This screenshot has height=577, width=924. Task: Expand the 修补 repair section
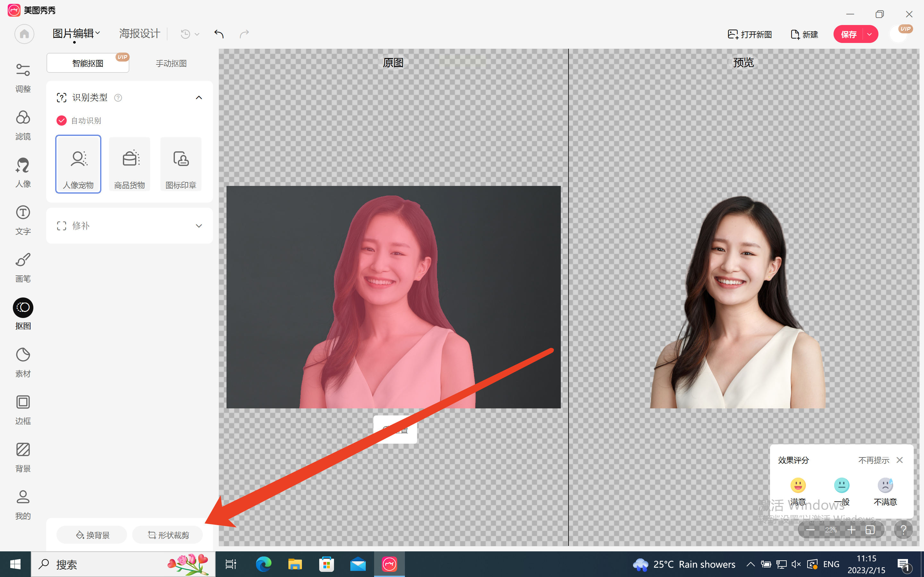[199, 226]
